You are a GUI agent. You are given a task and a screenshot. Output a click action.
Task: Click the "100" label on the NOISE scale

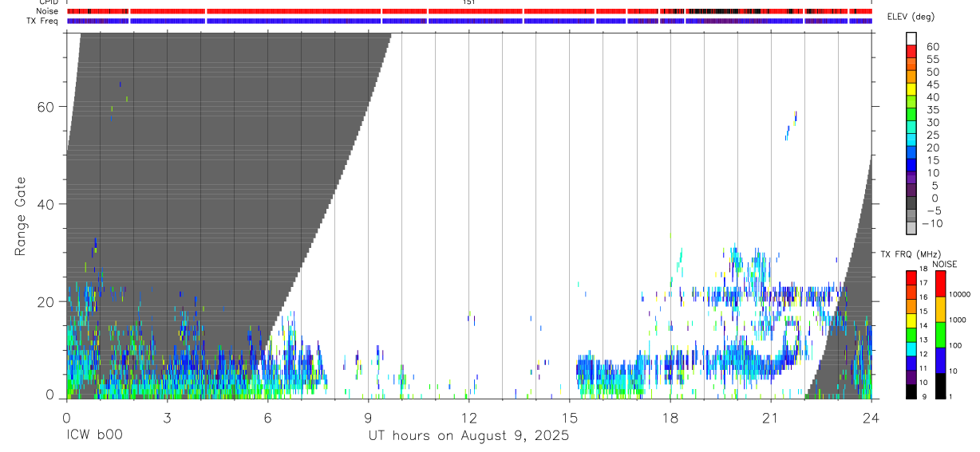pos(956,346)
